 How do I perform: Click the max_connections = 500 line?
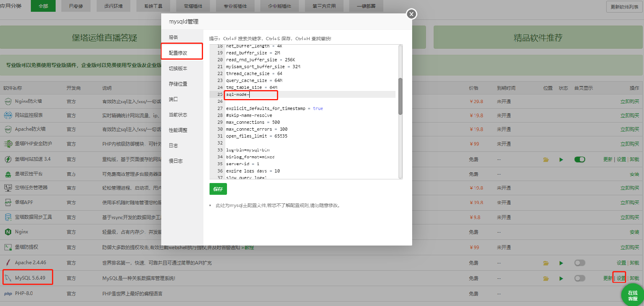(253, 122)
